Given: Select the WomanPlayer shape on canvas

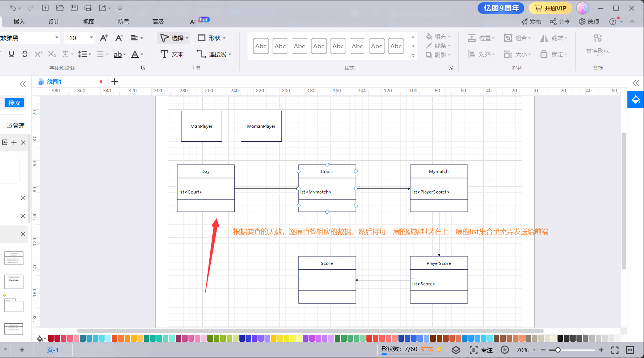Looking at the screenshot, I should coord(261,126).
